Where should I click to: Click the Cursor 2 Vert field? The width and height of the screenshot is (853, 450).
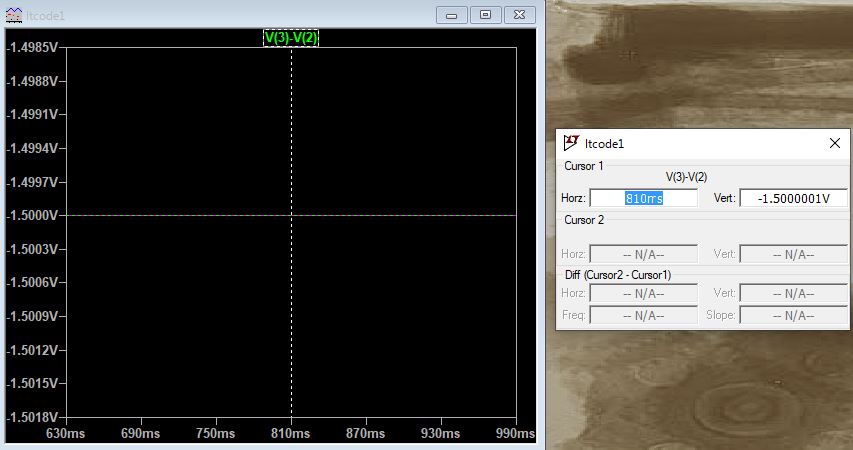(x=793, y=255)
